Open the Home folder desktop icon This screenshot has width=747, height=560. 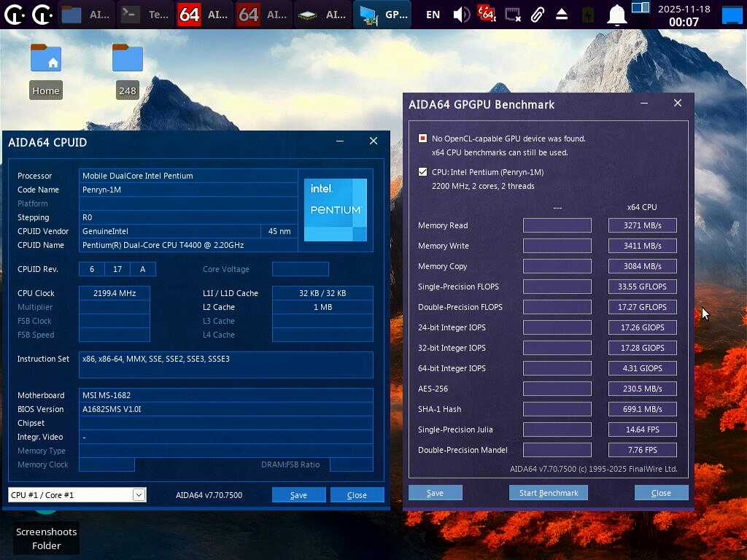pyautogui.click(x=46, y=71)
